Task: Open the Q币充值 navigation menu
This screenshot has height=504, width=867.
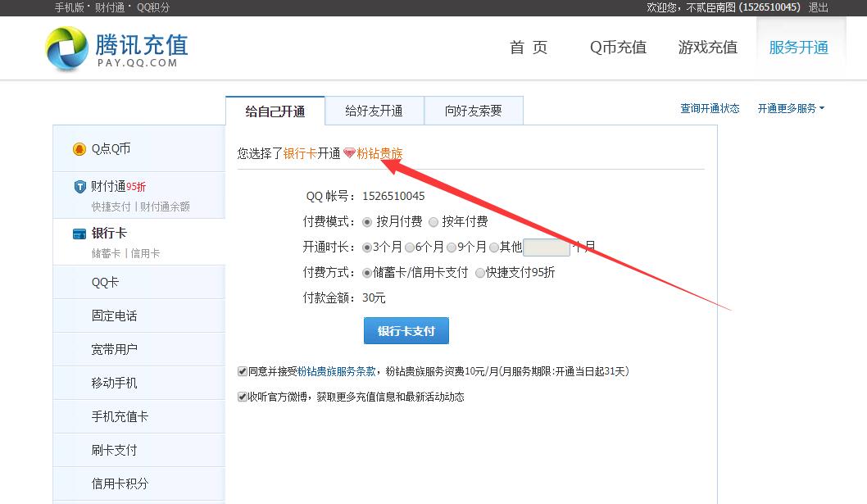Action: click(617, 48)
